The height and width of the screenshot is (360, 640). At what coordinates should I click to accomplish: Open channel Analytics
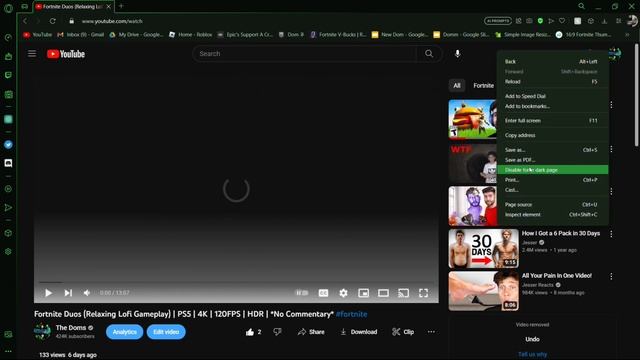point(124,332)
